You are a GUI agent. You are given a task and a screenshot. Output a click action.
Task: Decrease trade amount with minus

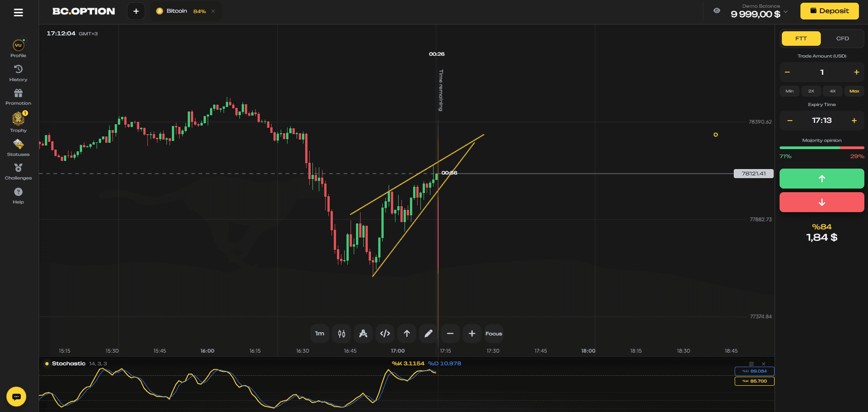point(787,72)
